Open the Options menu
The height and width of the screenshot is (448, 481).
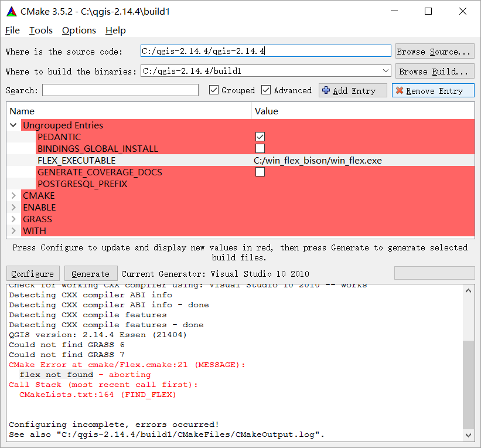click(79, 30)
